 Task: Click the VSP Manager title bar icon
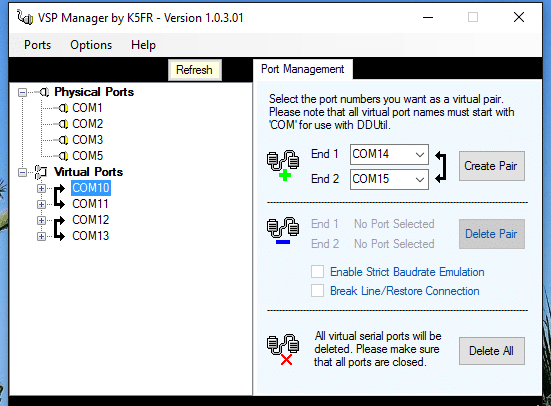pos(25,17)
